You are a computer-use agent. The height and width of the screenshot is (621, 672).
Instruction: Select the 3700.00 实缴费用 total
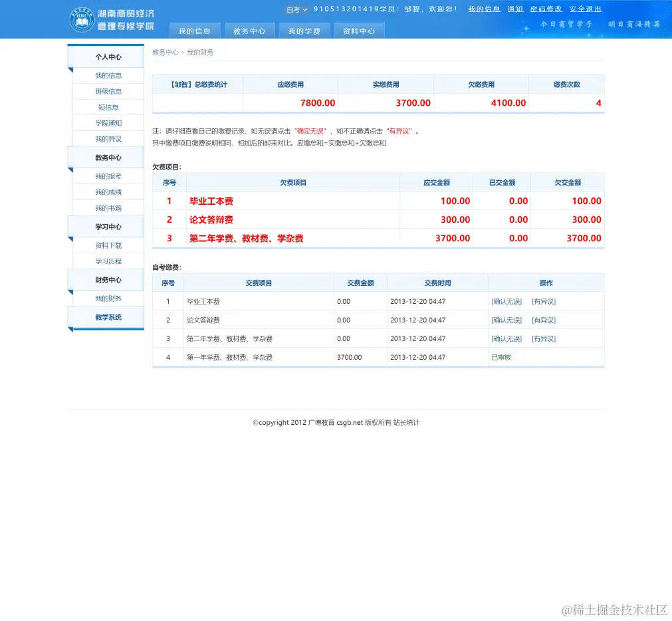413,103
